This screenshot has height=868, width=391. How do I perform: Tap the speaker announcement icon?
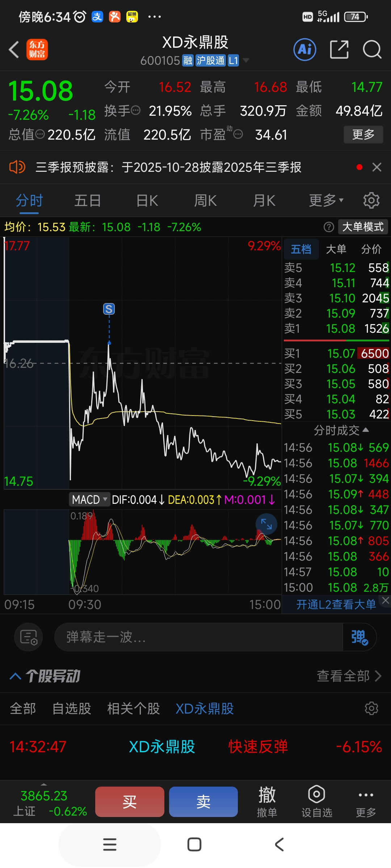pyautogui.click(x=17, y=167)
